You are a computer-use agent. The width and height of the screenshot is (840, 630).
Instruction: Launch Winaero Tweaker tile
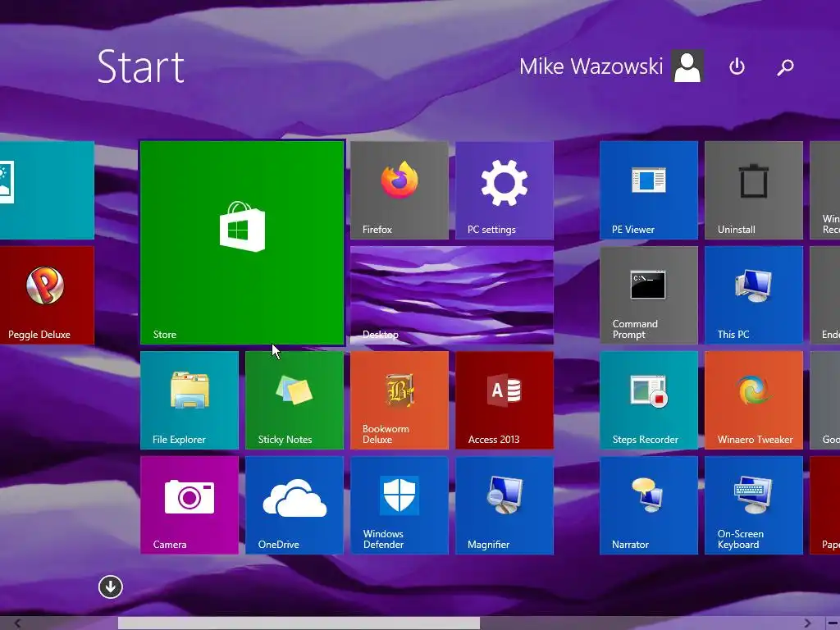pos(754,400)
